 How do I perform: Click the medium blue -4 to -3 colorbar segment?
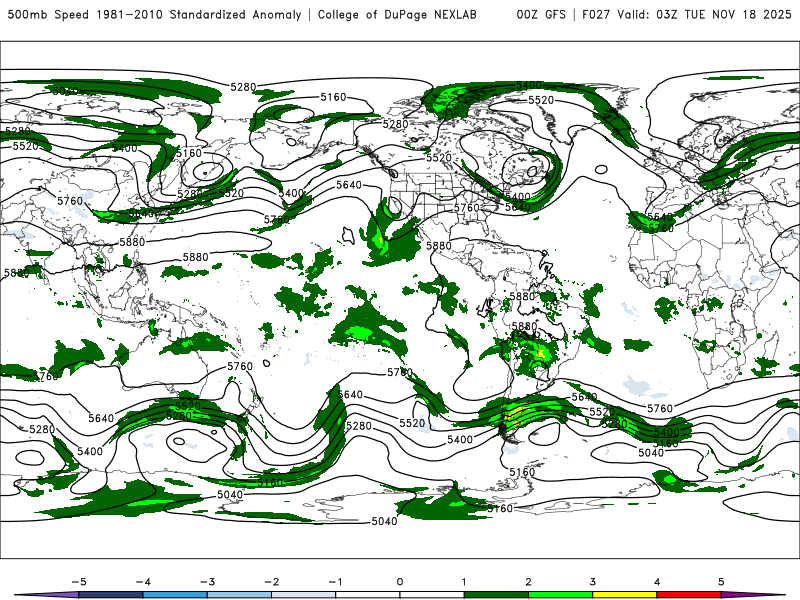[x=175, y=595]
